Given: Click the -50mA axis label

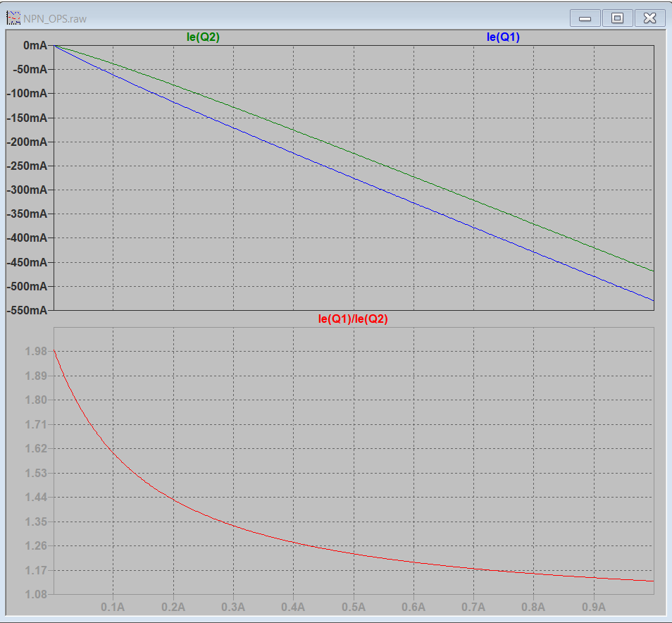Looking at the screenshot, I should point(30,69).
